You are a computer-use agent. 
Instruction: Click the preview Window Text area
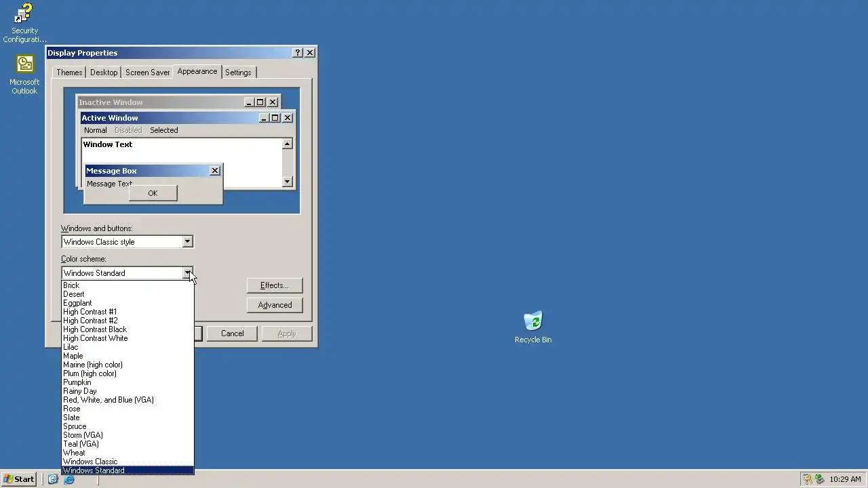181,163
